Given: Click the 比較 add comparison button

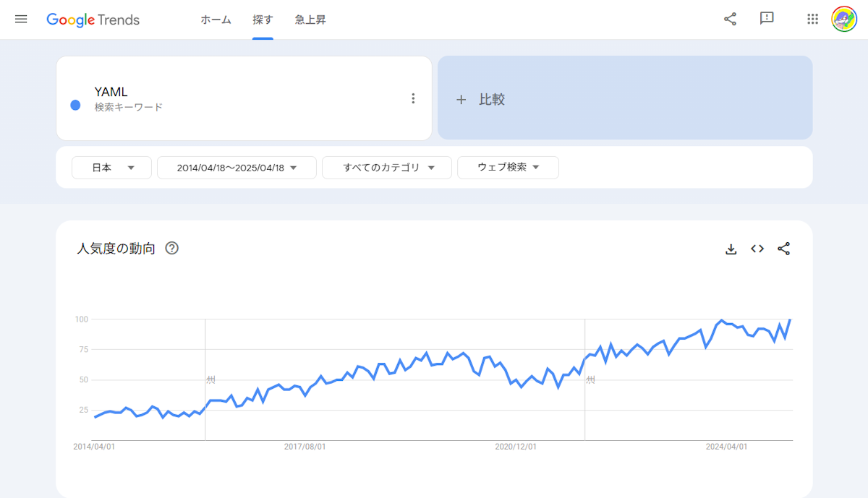Looking at the screenshot, I should click(x=625, y=99).
